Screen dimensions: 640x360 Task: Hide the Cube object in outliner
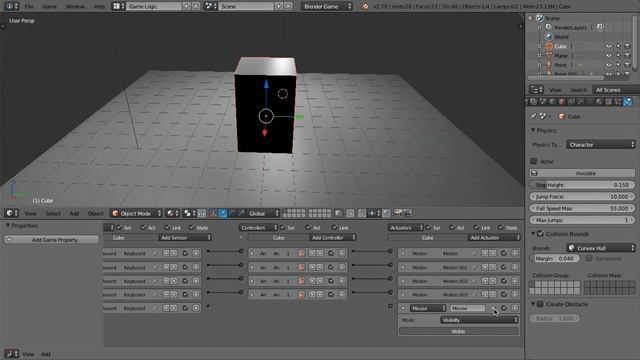609,46
